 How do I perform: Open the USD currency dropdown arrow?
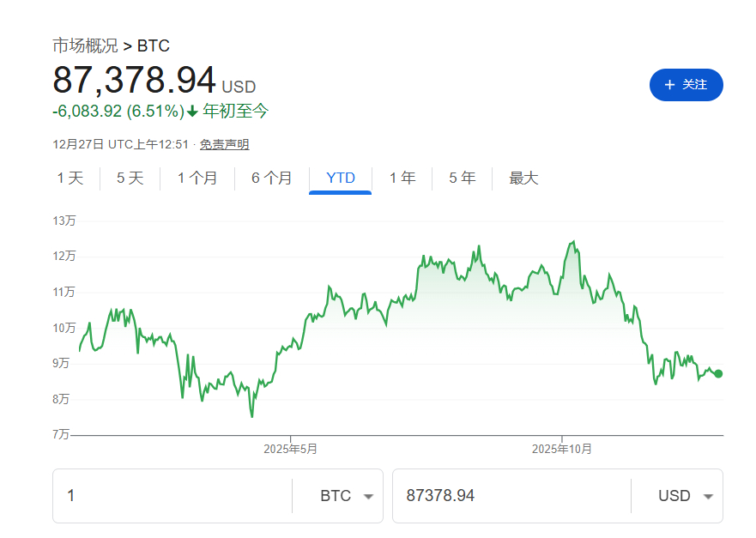click(x=708, y=496)
